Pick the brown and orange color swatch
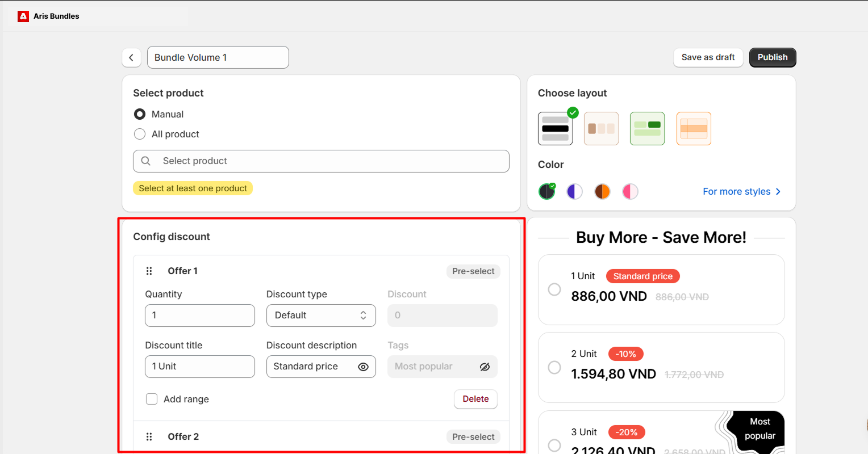This screenshot has height=454, width=868. 603,192
